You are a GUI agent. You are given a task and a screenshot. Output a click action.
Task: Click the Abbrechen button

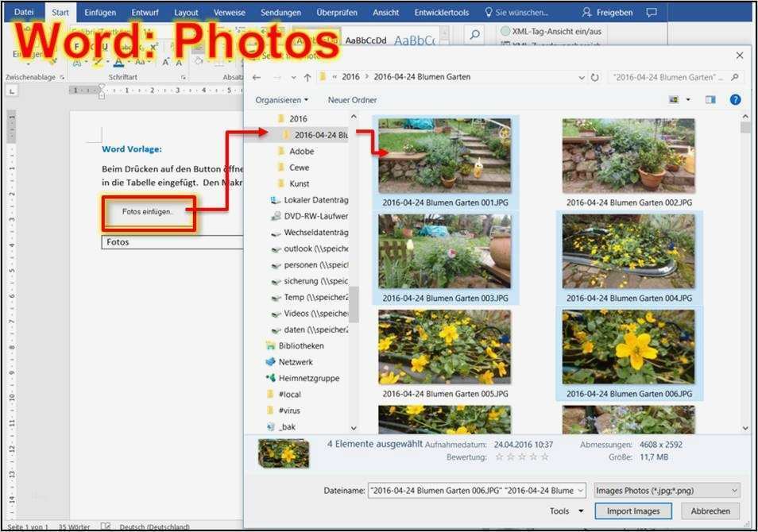coord(710,511)
